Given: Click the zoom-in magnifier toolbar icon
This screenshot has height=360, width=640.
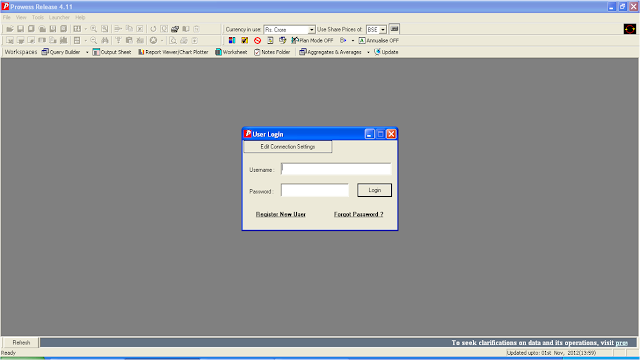Looking at the screenshot, I should pyautogui.click(x=93, y=29).
